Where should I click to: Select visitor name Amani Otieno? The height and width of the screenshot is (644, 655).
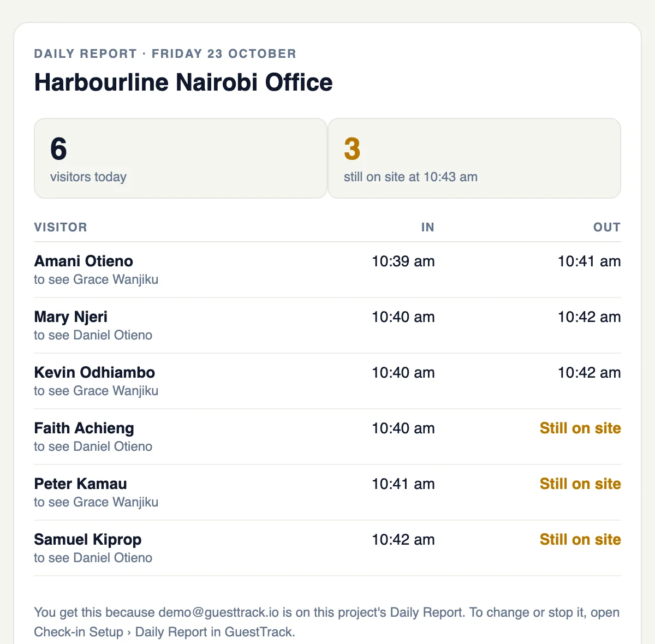84,261
